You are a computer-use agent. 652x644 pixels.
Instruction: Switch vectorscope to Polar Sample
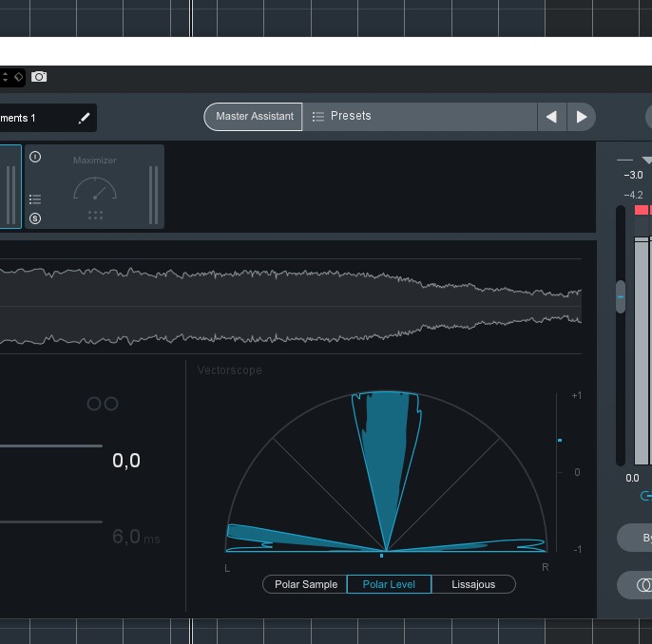[305, 584]
